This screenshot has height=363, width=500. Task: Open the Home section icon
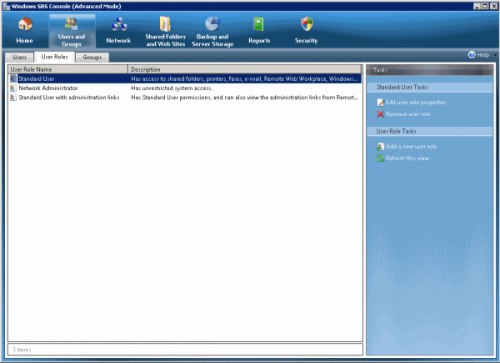(25, 25)
